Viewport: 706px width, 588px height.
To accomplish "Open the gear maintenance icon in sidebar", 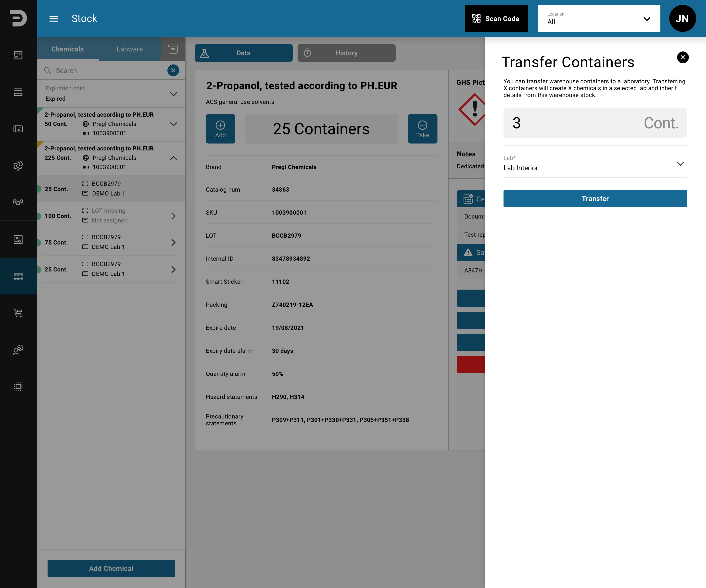I will point(18,165).
